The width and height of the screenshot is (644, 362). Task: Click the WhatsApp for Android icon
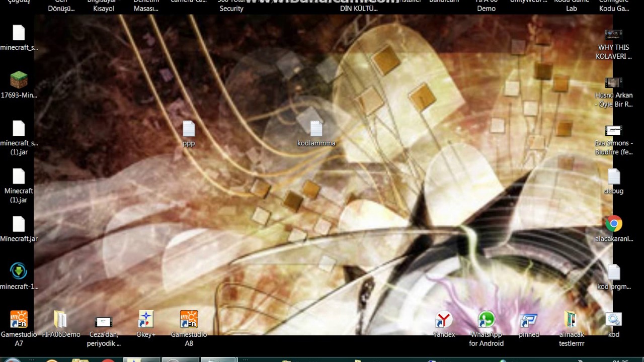(x=487, y=319)
